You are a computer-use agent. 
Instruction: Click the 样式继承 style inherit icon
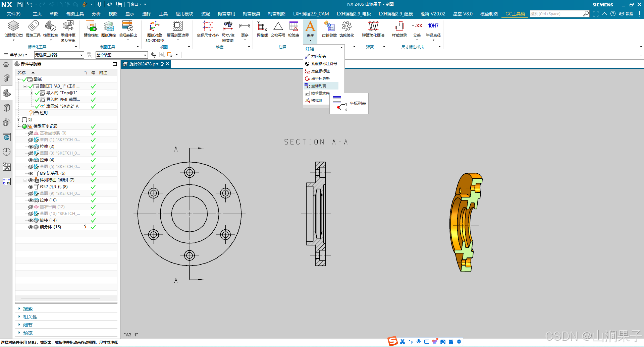(399, 29)
